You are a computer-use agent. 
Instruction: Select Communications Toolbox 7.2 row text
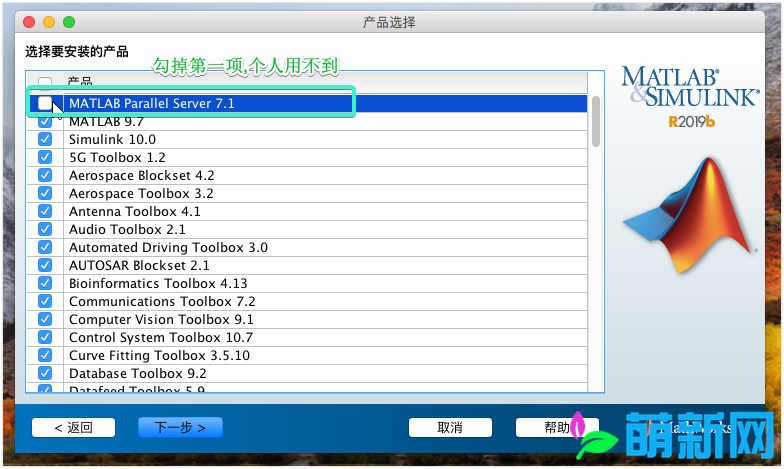click(162, 302)
